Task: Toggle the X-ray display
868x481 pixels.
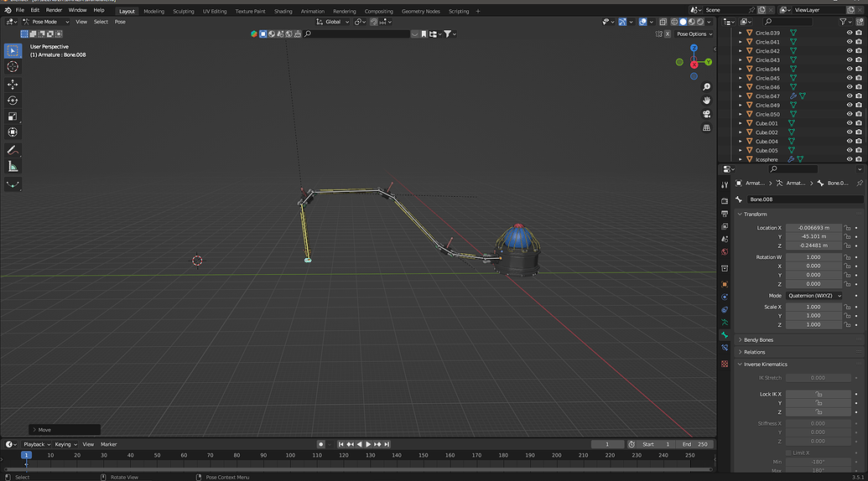Action: coord(663,22)
